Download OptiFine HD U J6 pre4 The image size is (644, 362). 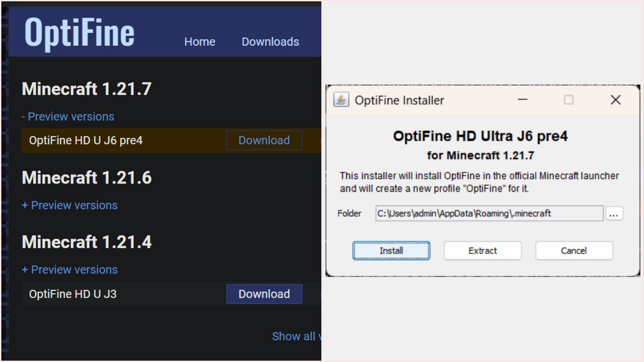(264, 140)
